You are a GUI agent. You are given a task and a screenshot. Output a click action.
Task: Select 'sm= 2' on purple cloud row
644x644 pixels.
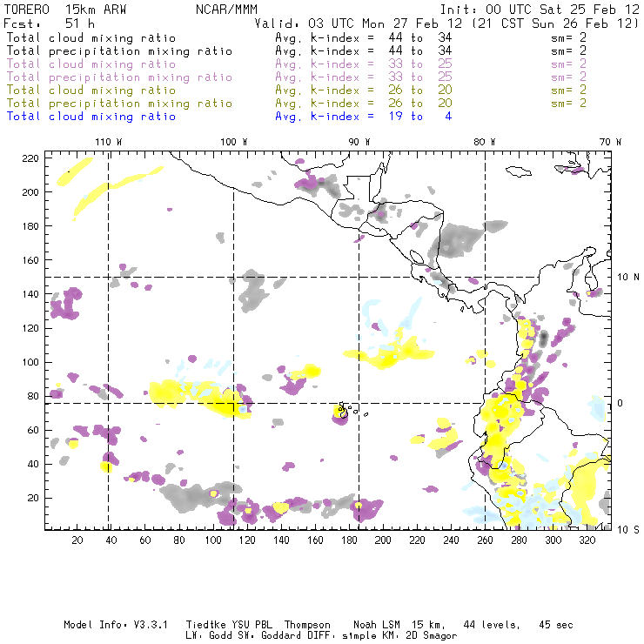[569, 64]
